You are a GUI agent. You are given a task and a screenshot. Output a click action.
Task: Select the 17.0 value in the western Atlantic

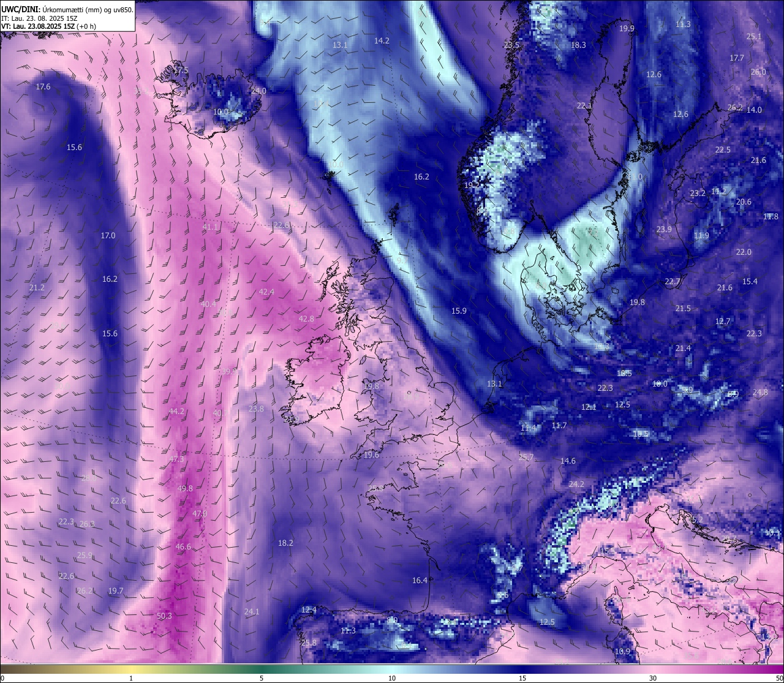108,236
